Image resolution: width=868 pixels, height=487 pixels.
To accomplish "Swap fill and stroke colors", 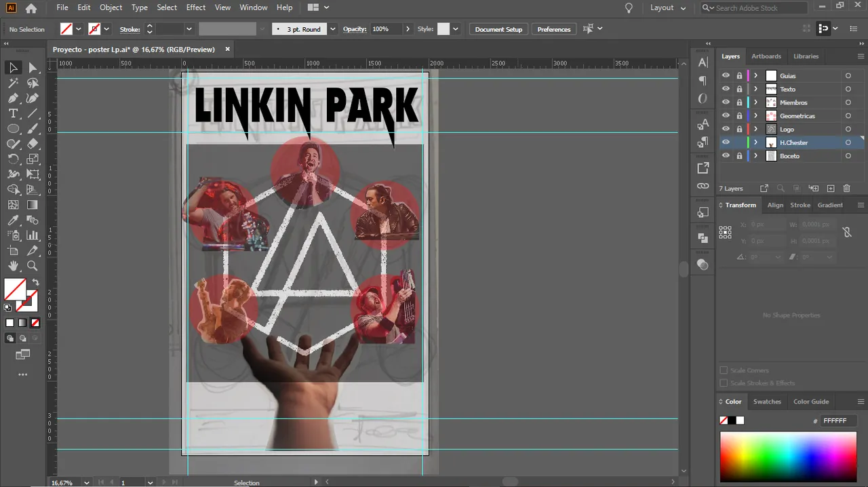I will point(35,282).
